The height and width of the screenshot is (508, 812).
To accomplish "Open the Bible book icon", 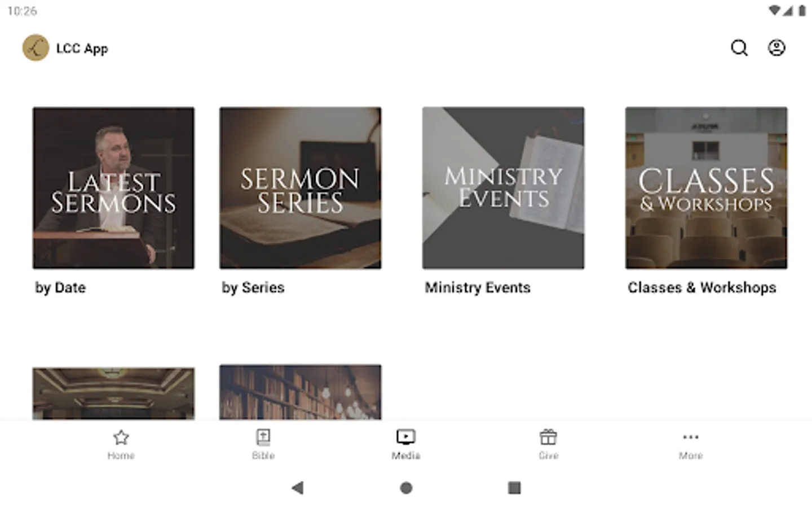I will click(x=263, y=437).
